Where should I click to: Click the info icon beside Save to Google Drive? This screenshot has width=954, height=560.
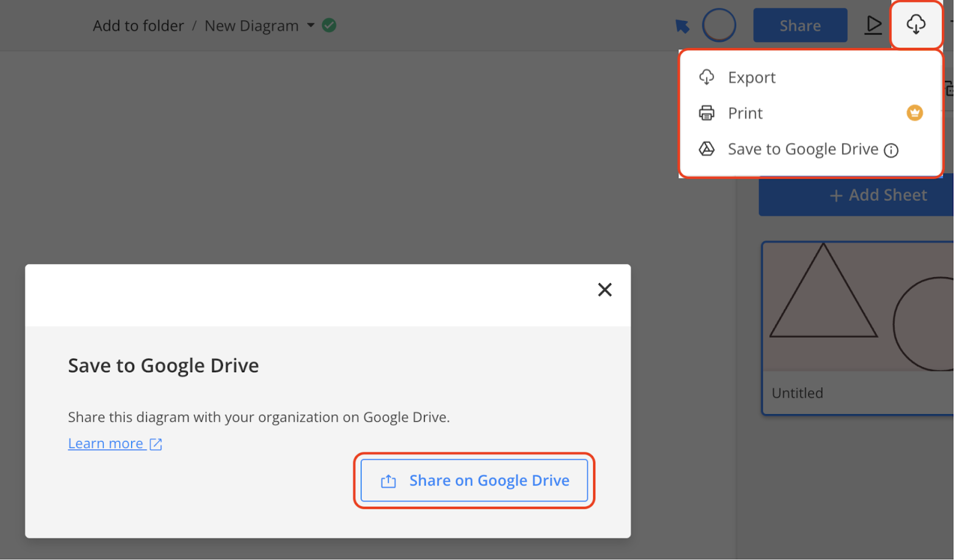[891, 150]
